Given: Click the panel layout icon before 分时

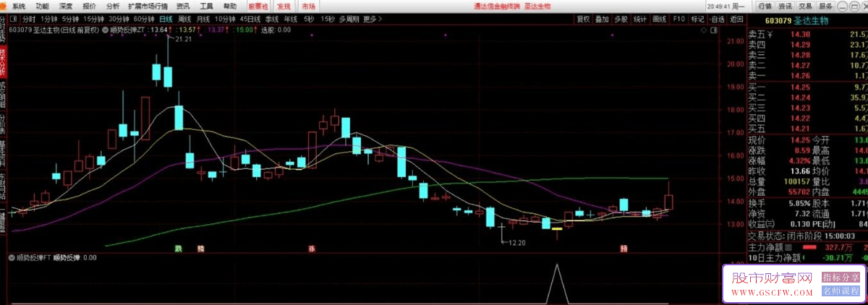Looking at the screenshot, I should click(14, 18).
